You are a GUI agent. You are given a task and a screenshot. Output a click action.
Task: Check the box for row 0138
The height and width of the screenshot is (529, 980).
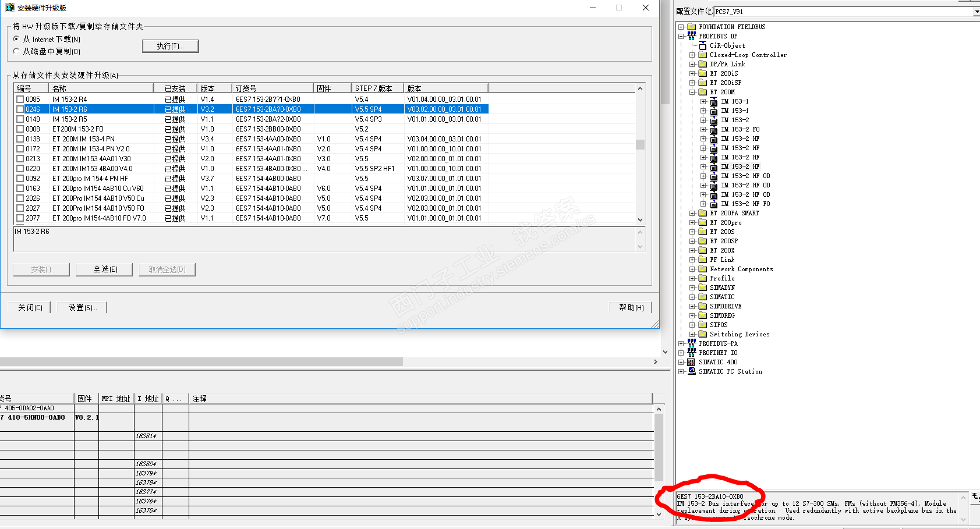(20, 139)
